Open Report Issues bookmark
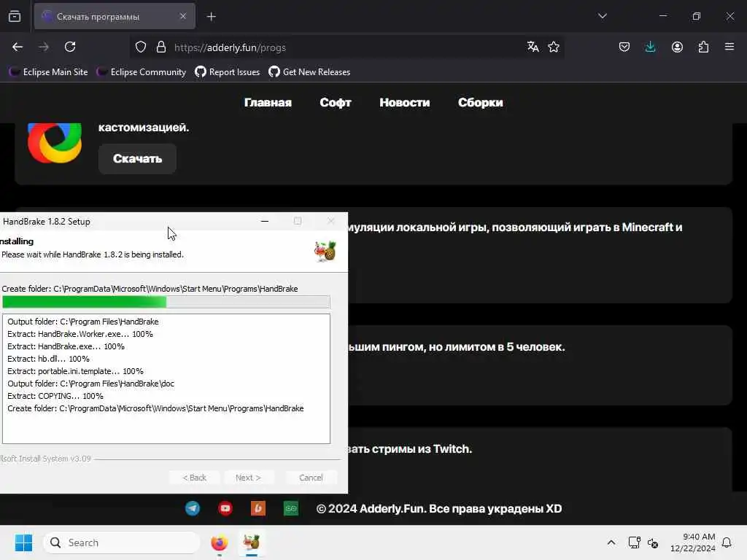Image resolution: width=747 pixels, height=560 pixels. (x=228, y=72)
